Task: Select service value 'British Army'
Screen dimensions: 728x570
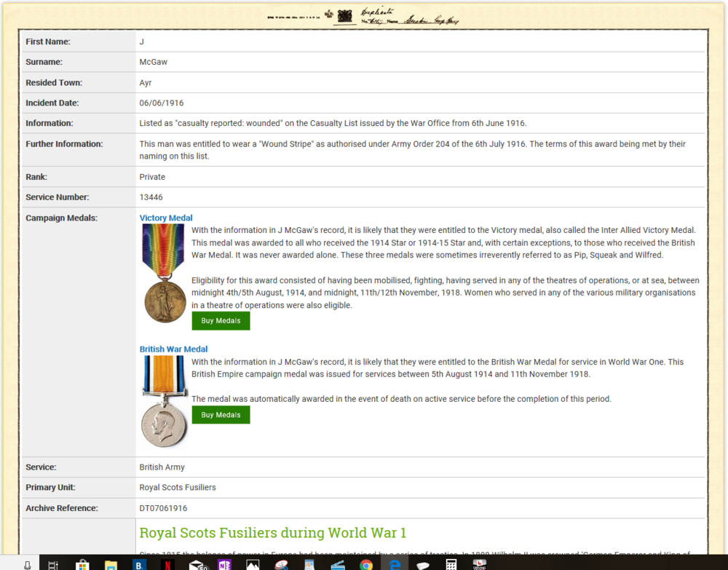Action: click(x=162, y=467)
